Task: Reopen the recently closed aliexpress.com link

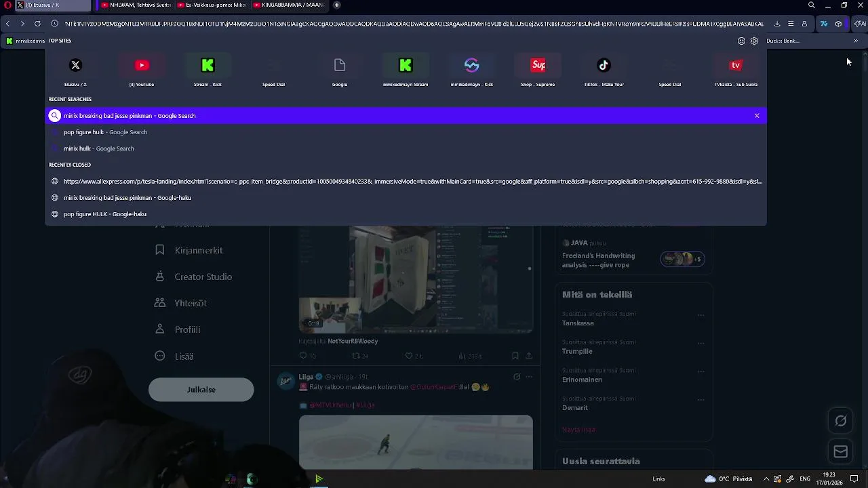Action: click(406, 182)
